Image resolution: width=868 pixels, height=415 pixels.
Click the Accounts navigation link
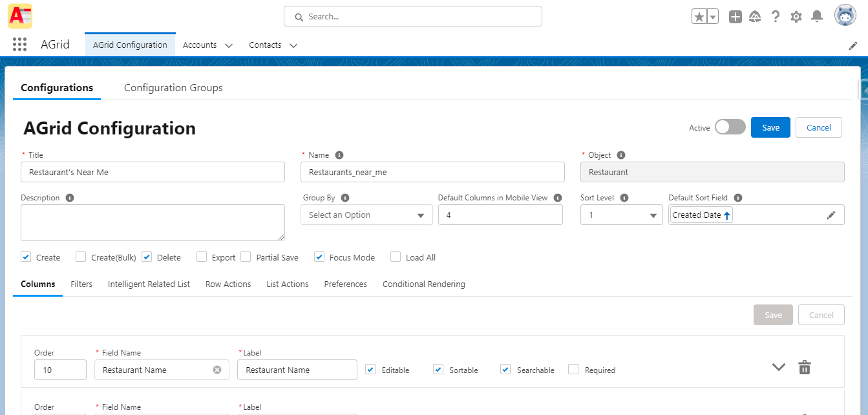point(200,45)
